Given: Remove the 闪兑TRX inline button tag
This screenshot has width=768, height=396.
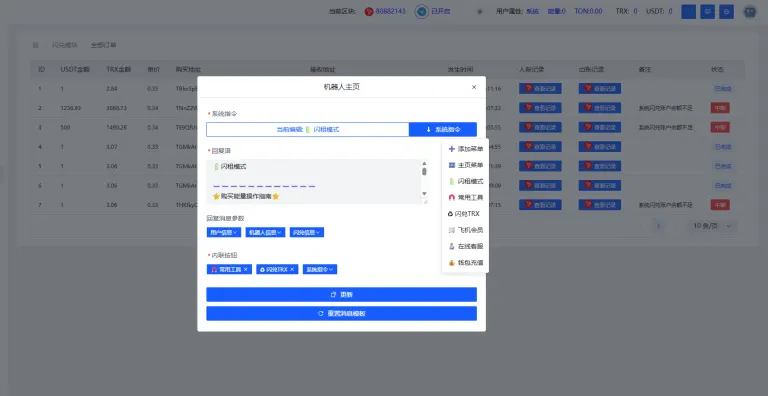Looking at the screenshot, I should pos(292,269).
